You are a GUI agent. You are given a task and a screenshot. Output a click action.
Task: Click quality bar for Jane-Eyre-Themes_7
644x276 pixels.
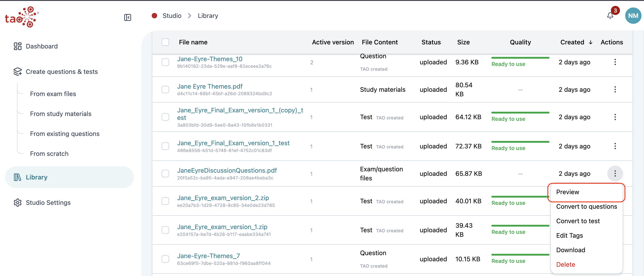coord(520,255)
